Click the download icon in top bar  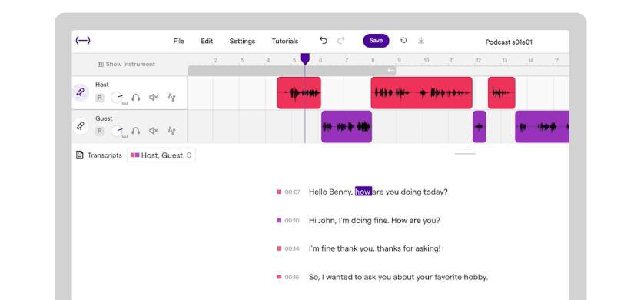421,40
